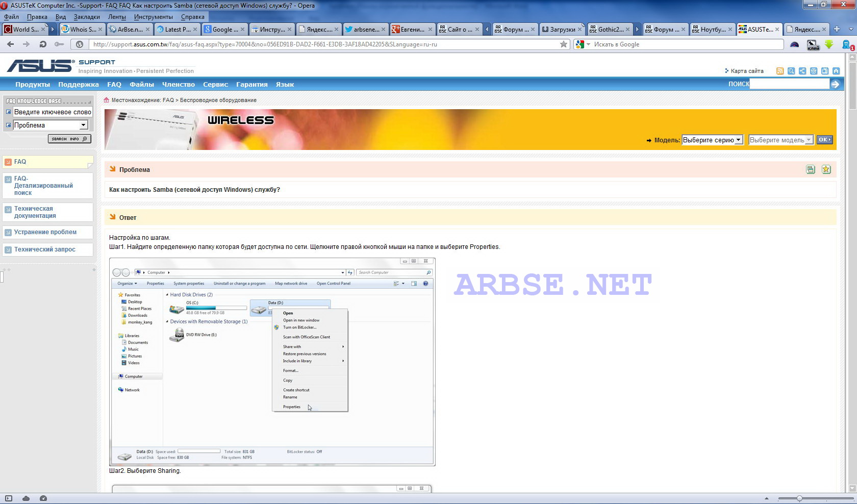The height and width of the screenshot is (504, 857).
Task: Click the share/sitemap icon in ASUS header
Action: pyautogui.click(x=802, y=71)
